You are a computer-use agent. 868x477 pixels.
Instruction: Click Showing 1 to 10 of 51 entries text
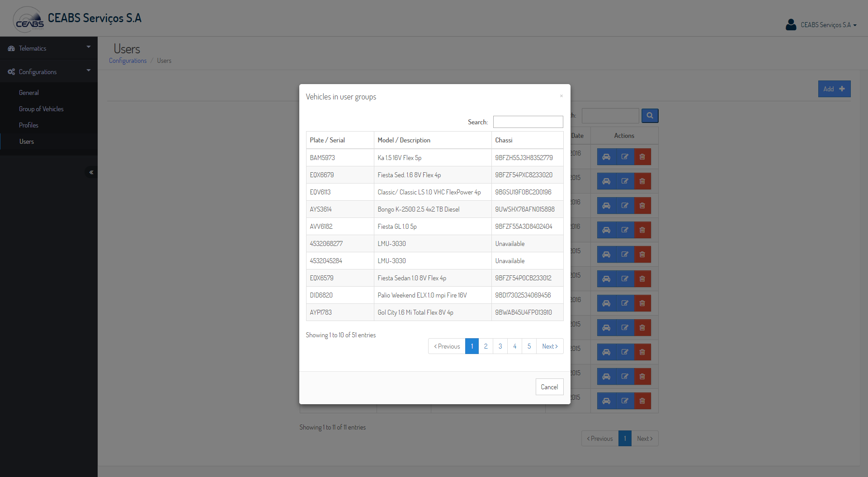tap(341, 335)
